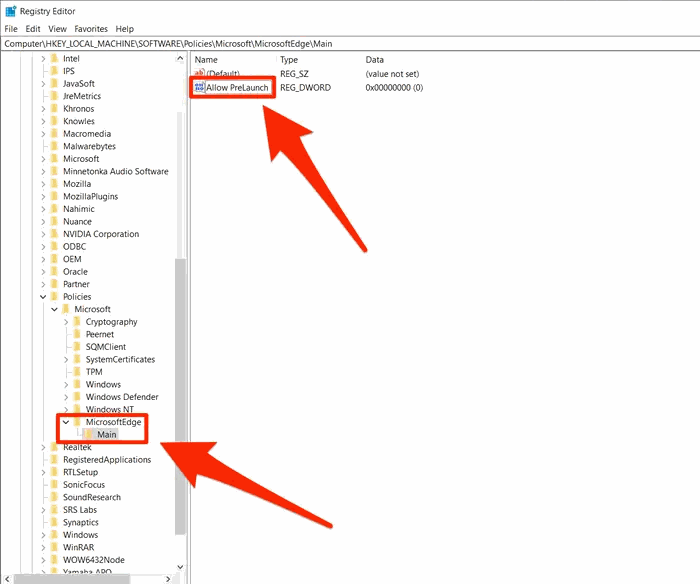The width and height of the screenshot is (700, 584).
Task: Click the Policies folder icon
Action: coord(55,296)
